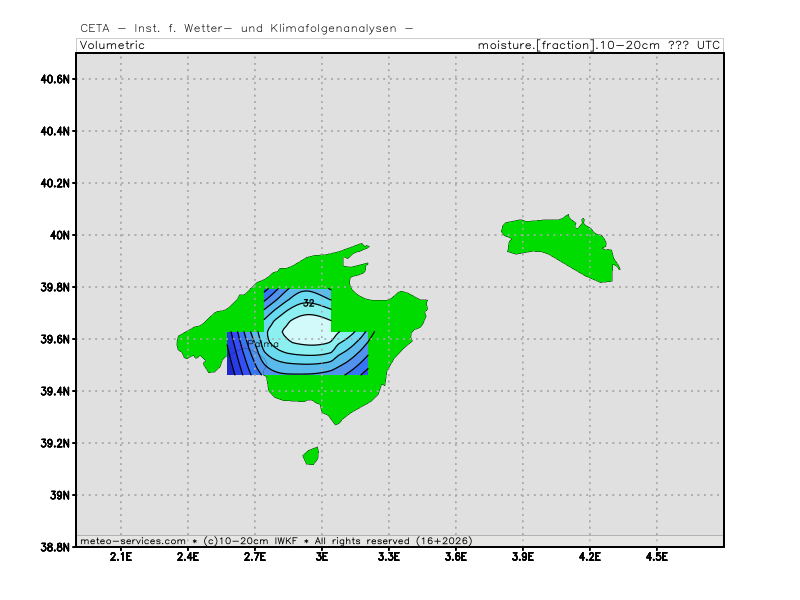Click the small Cabrera island south of Mallorca

point(311,456)
